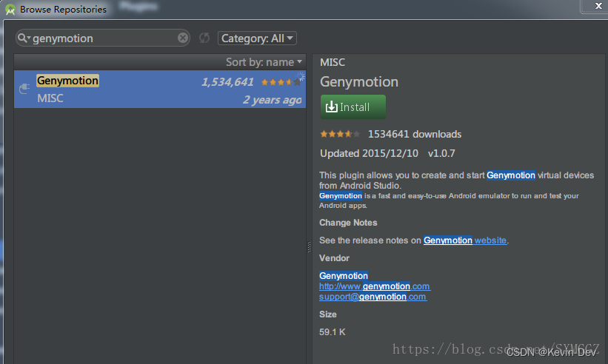The height and width of the screenshot is (364, 608).
Task: Install the Genymotion plugin
Action: pyautogui.click(x=353, y=107)
